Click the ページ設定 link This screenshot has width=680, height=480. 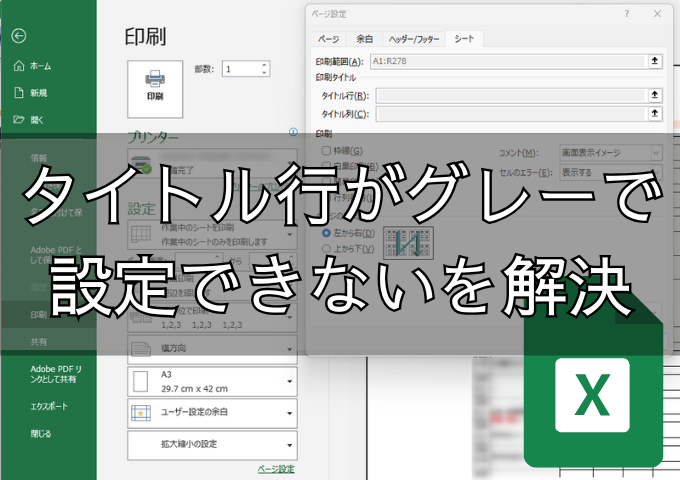(x=276, y=469)
